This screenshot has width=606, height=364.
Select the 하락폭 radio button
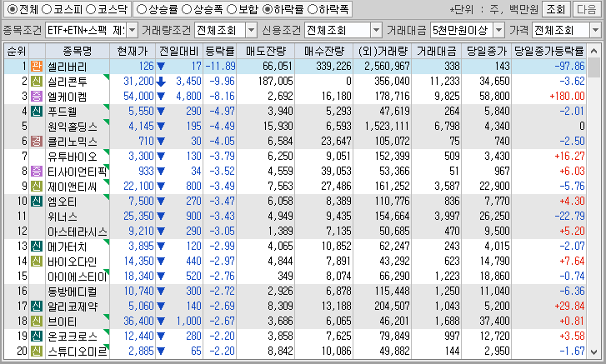point(313,10)
